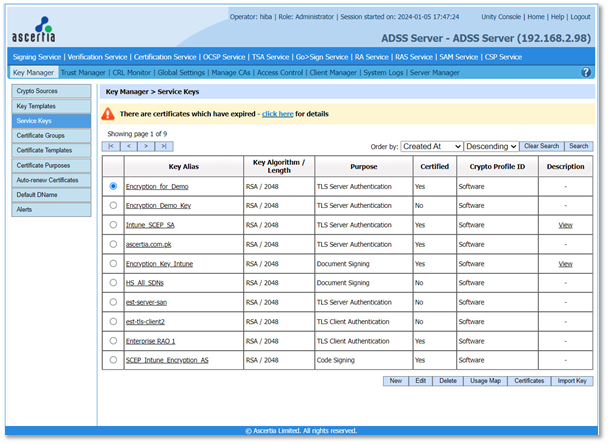Jump to the last page of results
This screenshot has height=444, width=608.
click(x=161, y=146)
